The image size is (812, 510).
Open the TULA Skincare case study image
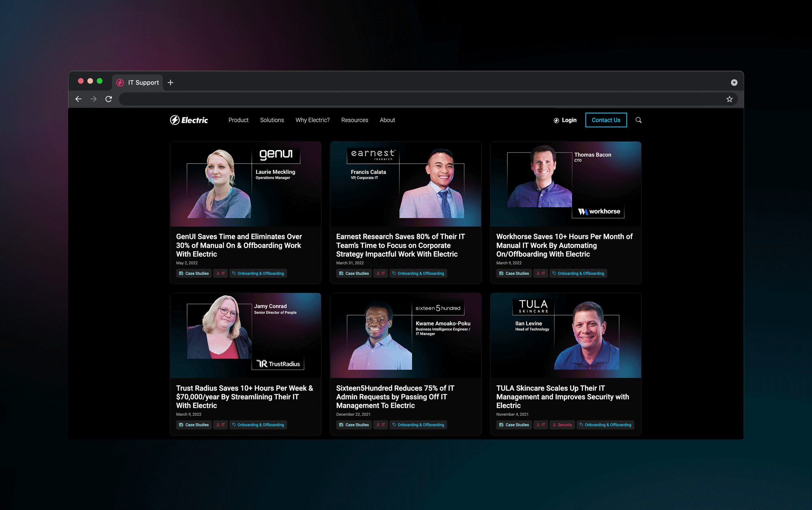click(x=566, y=335)
